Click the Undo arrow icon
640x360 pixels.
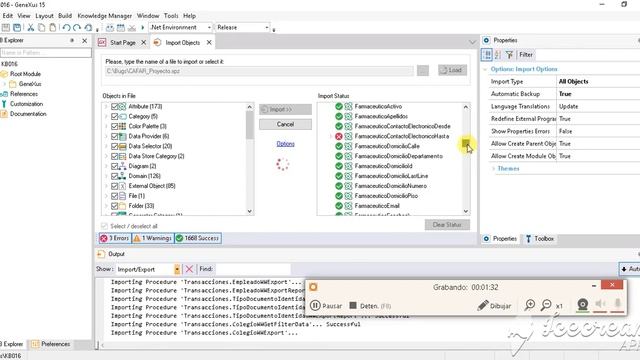pos(67,28)
